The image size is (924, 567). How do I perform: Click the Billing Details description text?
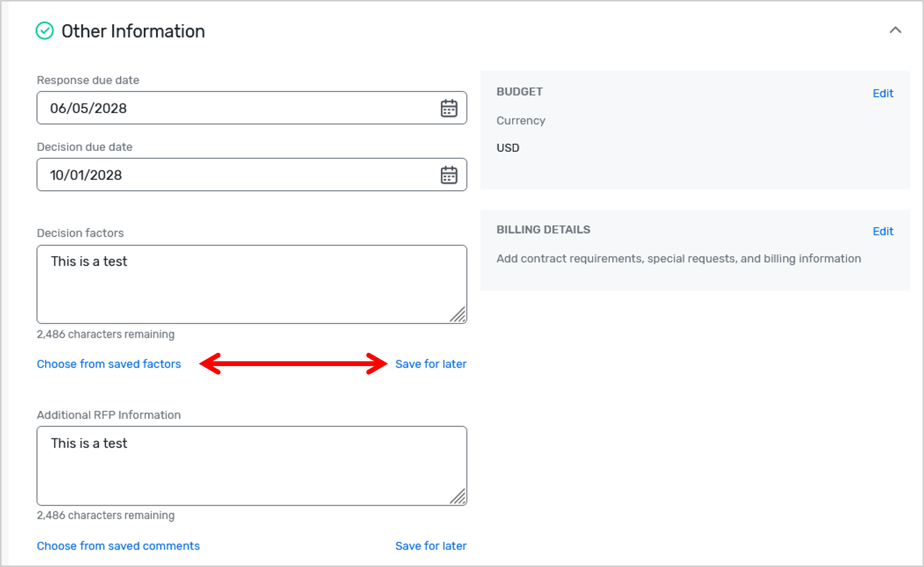[x=678, y=259]
